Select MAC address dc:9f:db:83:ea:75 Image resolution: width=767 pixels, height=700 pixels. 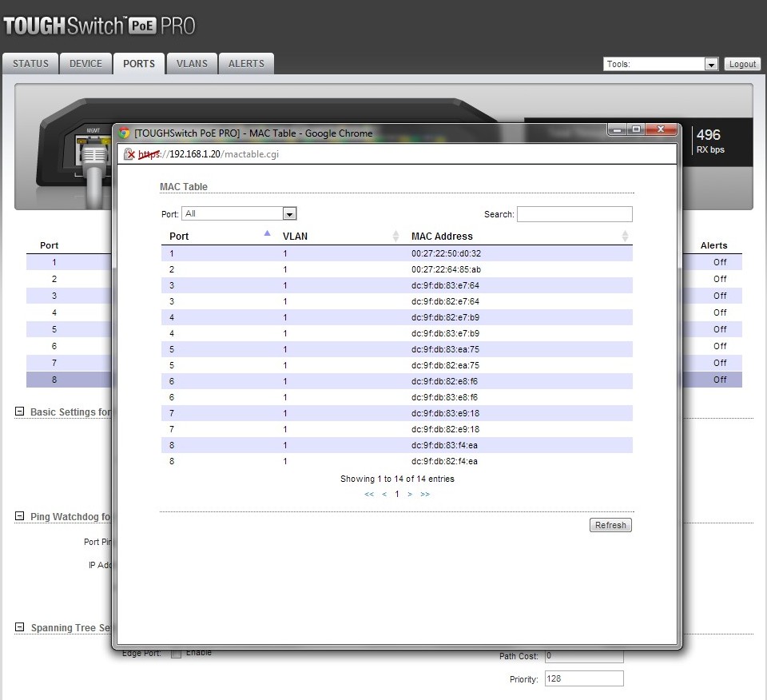(445, 349)
